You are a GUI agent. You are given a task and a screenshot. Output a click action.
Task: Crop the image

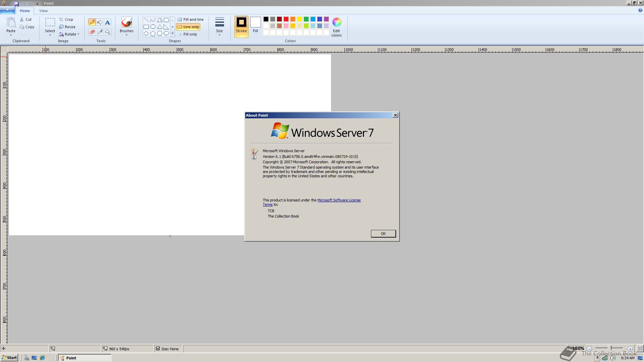click(x=66, y=19)
